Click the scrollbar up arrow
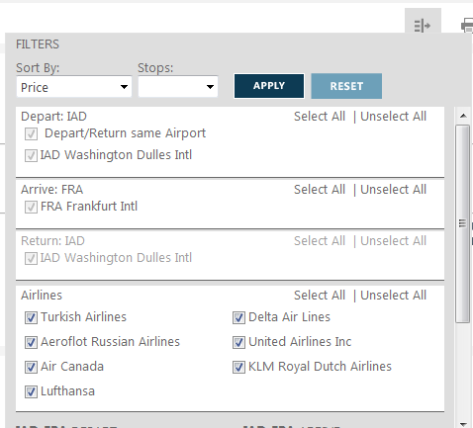This screenshot has width=473, height=428. pos(463,116)
